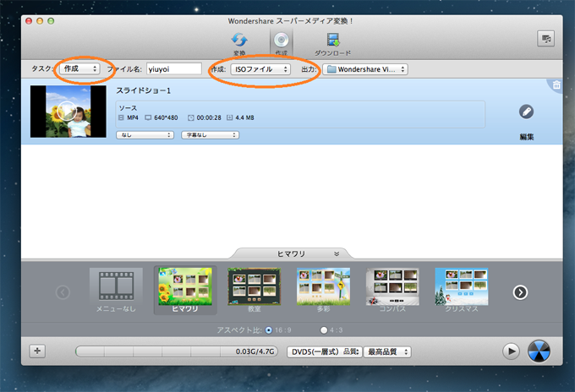The height and width of the screenshot is (392, 575).
Task: Click the disc capacity bar 0.03G/4.7G
Action: coord(177,351)
